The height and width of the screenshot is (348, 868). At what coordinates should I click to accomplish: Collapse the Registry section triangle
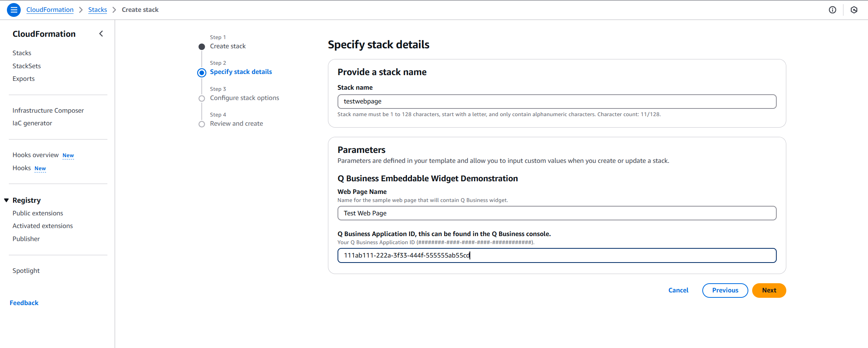click(x=7, y=200)
